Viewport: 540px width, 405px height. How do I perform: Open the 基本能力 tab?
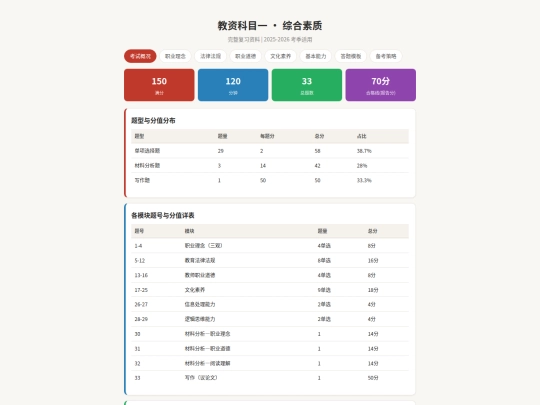[x=316, y=56]
